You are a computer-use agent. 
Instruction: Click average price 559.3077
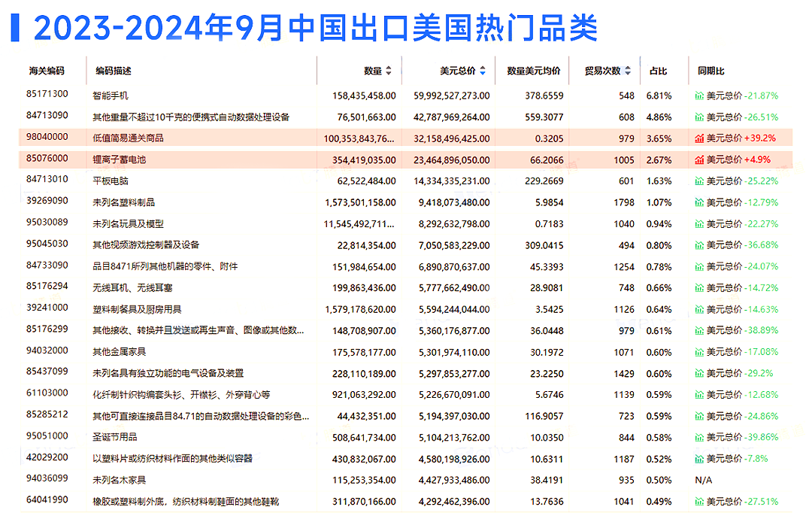544,117
